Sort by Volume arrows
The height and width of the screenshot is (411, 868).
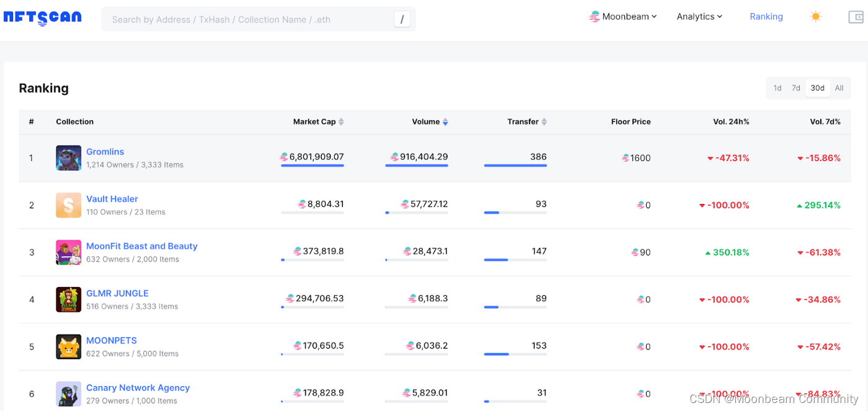click(445, 122)
